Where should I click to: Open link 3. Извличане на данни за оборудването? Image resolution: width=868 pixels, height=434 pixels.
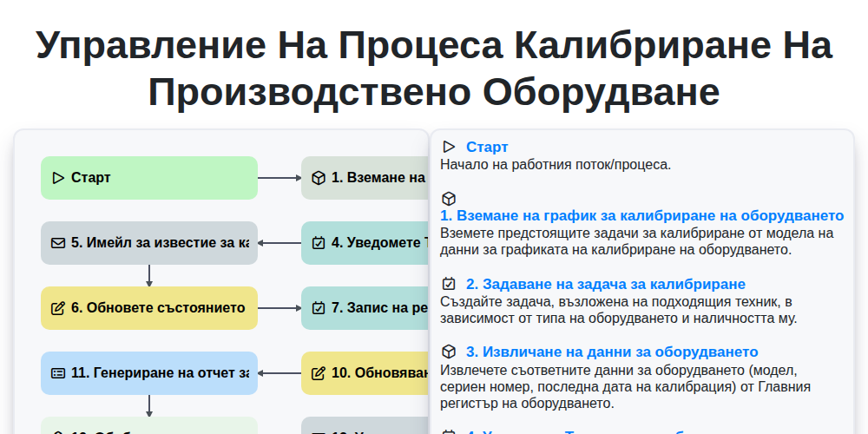612,352
